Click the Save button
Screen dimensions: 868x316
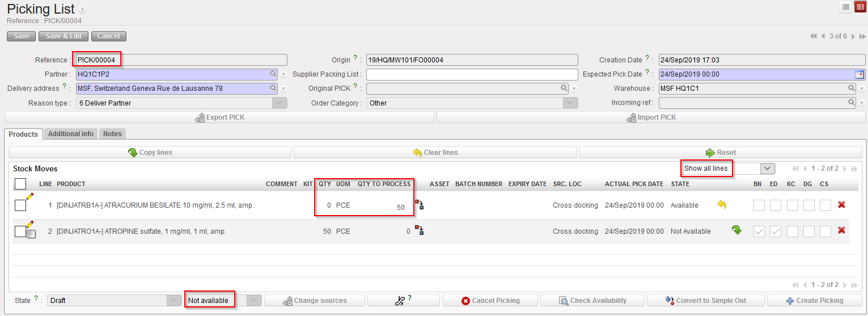pos(22,36)
